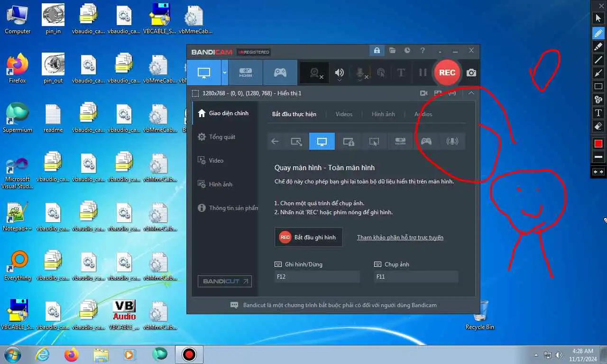Choose rectangle-on-screen mode icon
The width and height of the screenshot is (607, 364).
coord(296,141)
